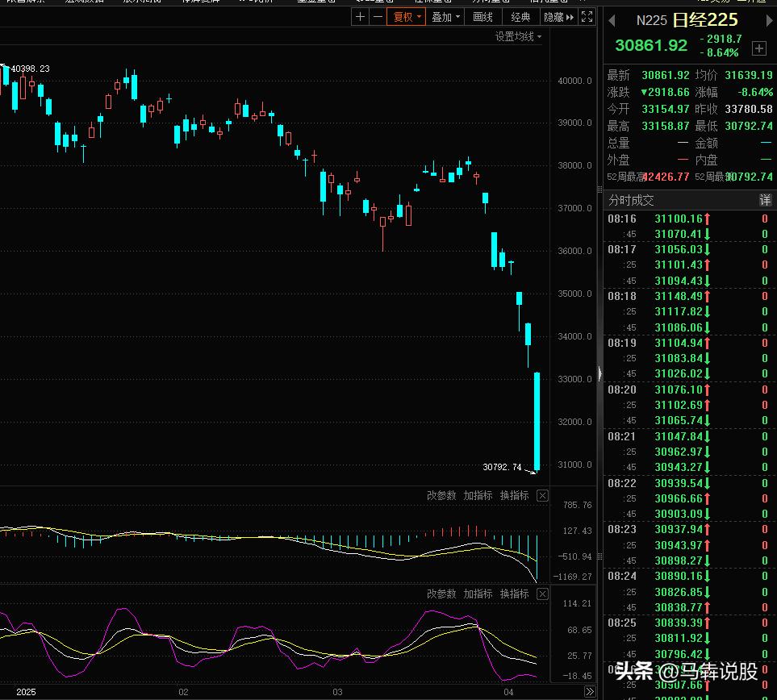Click the 04 month marker on timeline
This screenshot has height=700, width=777.
pyautogui.click(x=508, y=692)
